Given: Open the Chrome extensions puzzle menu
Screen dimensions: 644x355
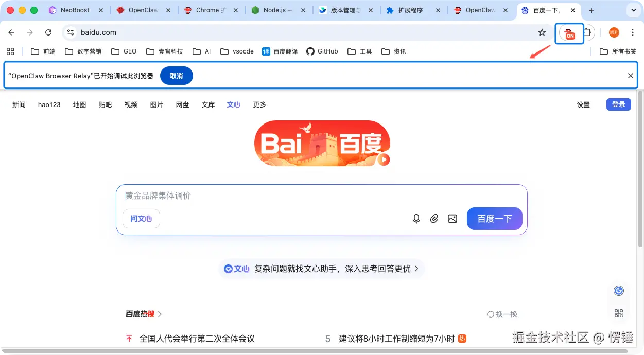Looking at the screenshot, I should coord(587,32).
